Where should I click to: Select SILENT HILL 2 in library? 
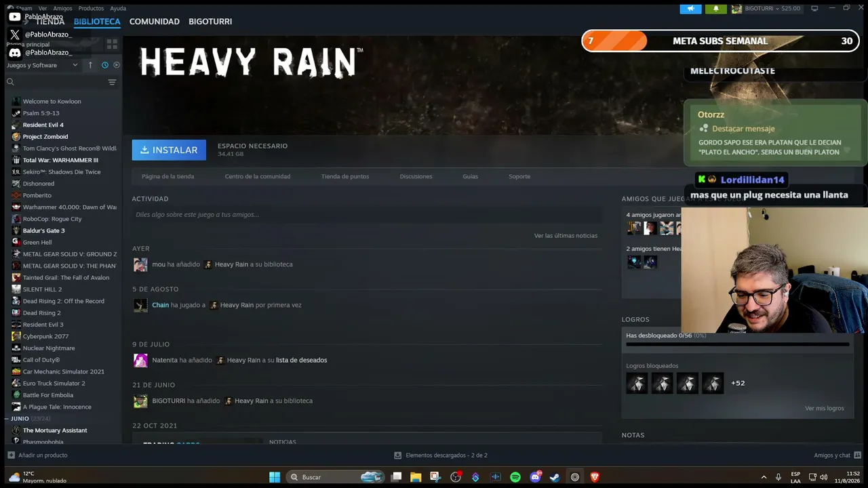pos(42,289)
